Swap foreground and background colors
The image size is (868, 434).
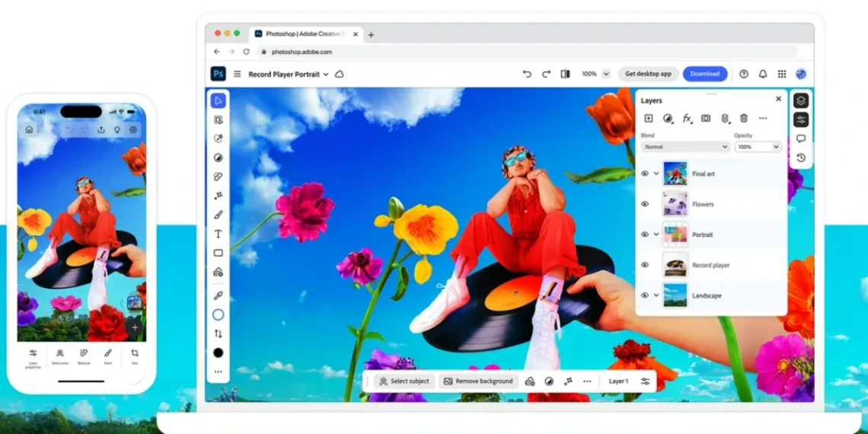(218, 333)
